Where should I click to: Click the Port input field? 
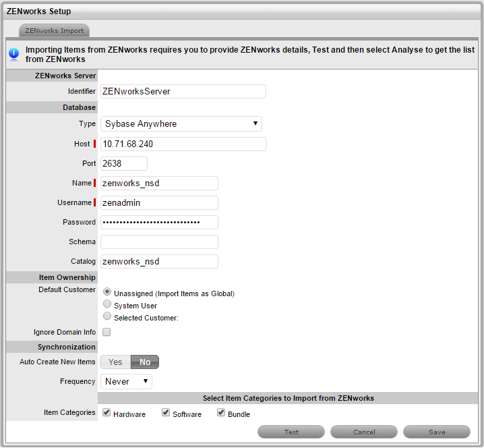124,163
